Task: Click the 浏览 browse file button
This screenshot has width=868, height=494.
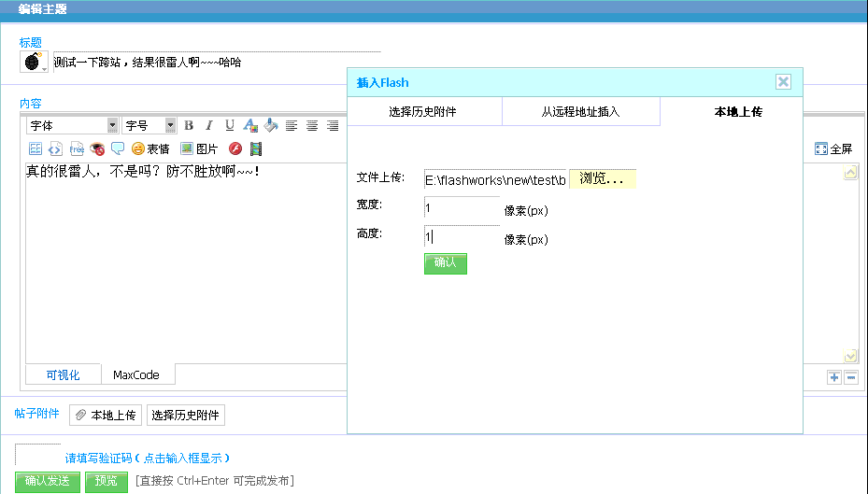Action: pos(603,178)
